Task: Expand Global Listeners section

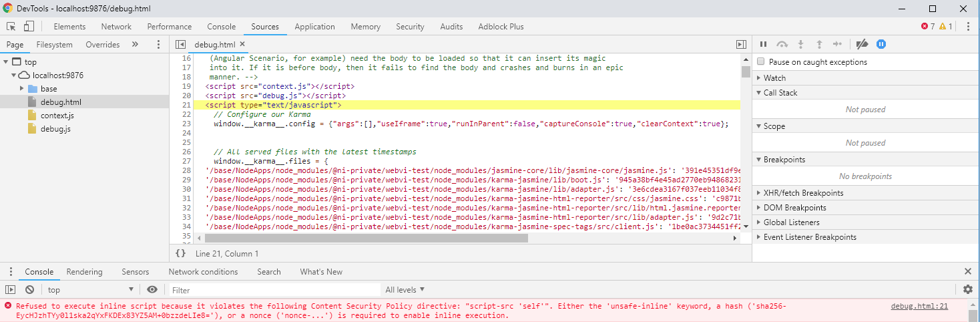Action: [x=758, y=222]
